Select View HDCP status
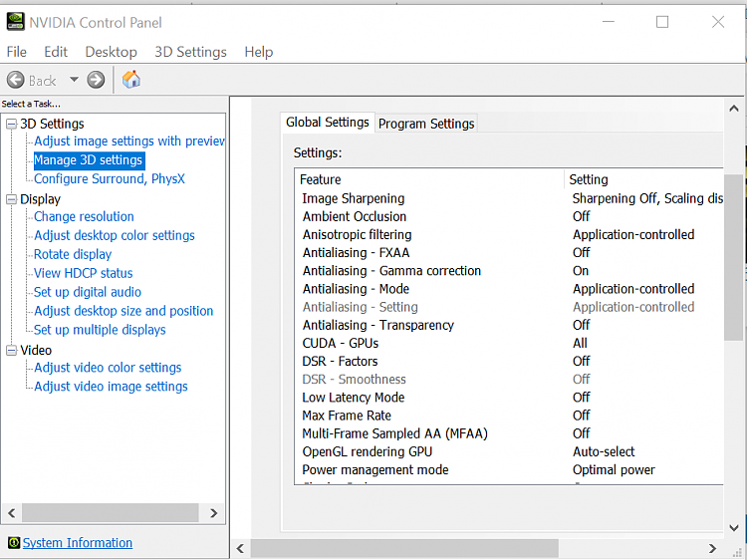Screen dimensions: 747x560 [84, 273]
